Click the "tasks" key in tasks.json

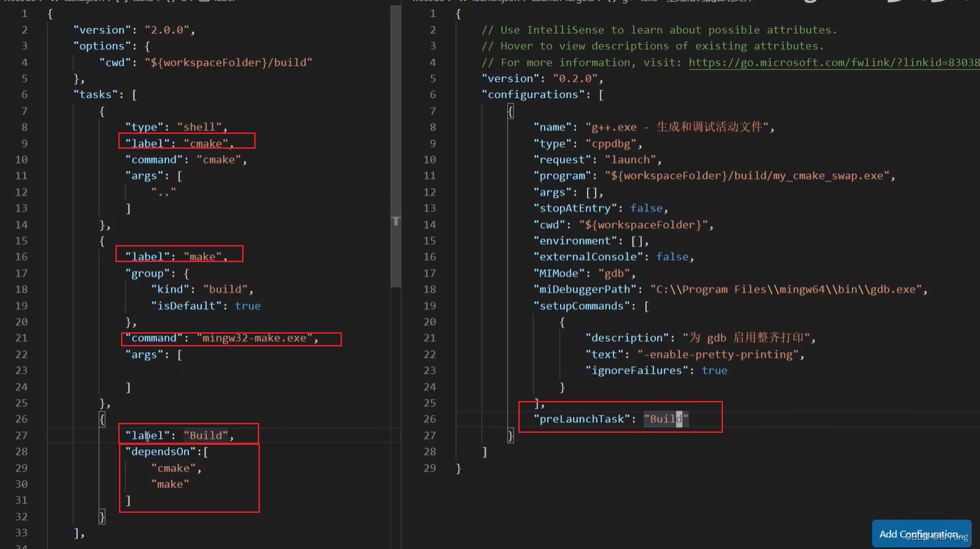coord(96,95)
